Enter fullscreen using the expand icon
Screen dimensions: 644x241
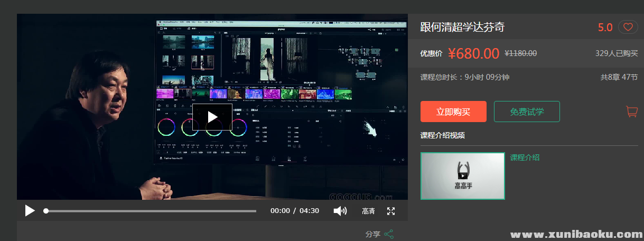click(x=391, y=211)
